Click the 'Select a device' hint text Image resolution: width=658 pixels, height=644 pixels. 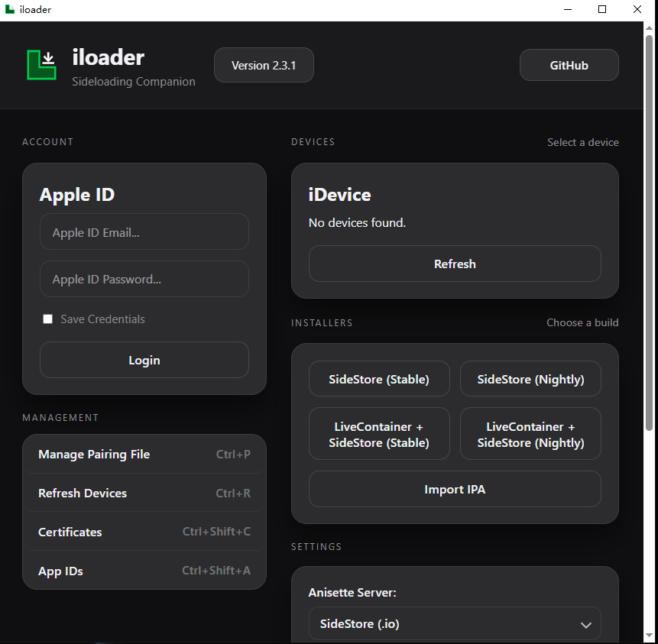[583, 142]
